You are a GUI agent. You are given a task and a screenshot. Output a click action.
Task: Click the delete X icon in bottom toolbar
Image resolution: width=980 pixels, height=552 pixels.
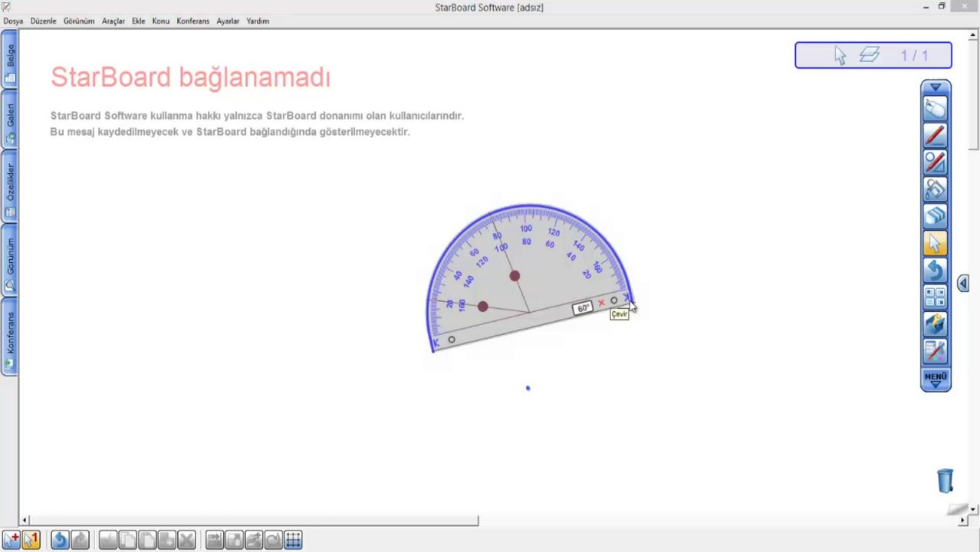click(x=186, y=540)
